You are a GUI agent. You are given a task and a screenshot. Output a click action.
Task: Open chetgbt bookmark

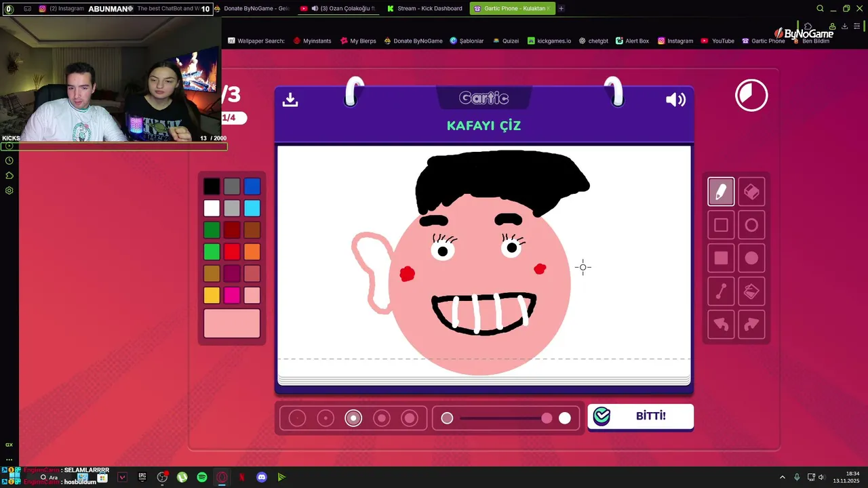593,41
